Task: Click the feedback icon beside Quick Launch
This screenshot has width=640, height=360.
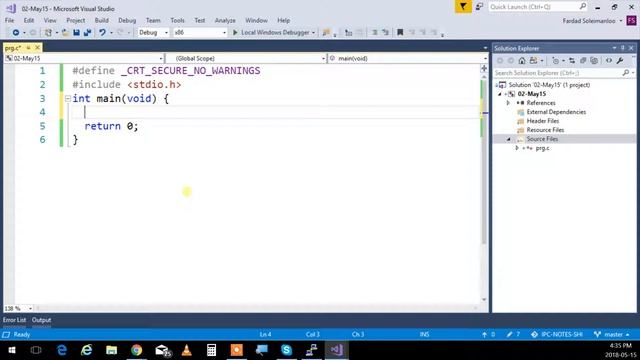Action: tap(479, 7)
